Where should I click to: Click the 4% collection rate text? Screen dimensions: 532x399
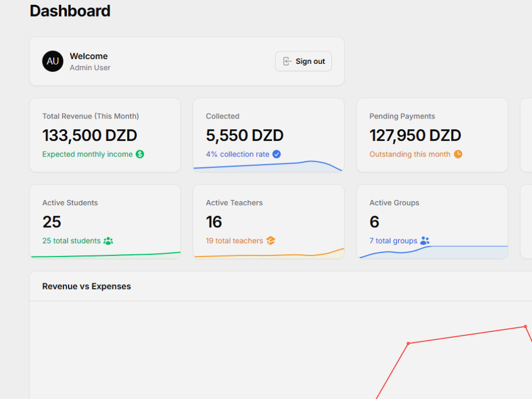click(x=237, y=154)
